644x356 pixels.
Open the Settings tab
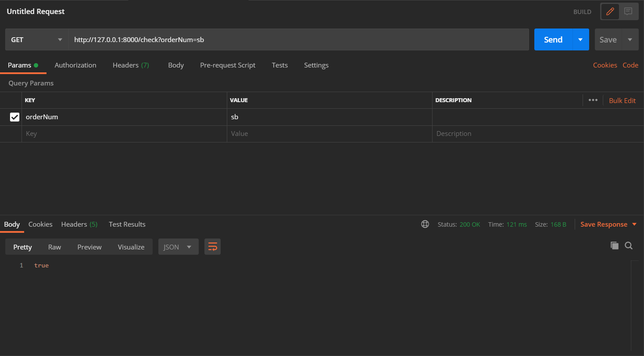coord(316,65)
